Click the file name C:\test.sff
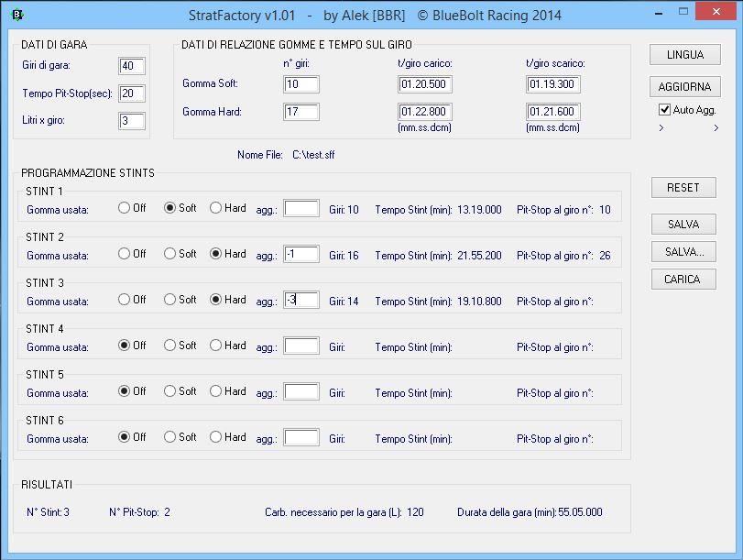Screen dimensions: 743x560 [313, 155]
